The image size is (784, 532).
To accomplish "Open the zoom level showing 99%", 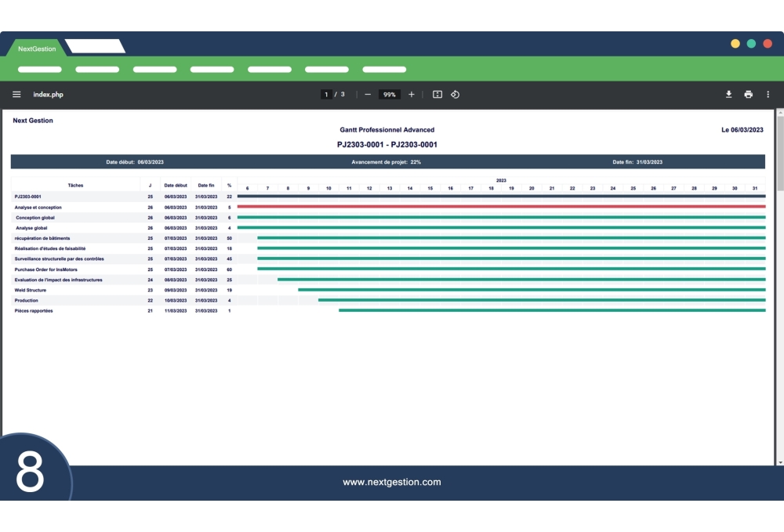I will click(x=389, y=94).
